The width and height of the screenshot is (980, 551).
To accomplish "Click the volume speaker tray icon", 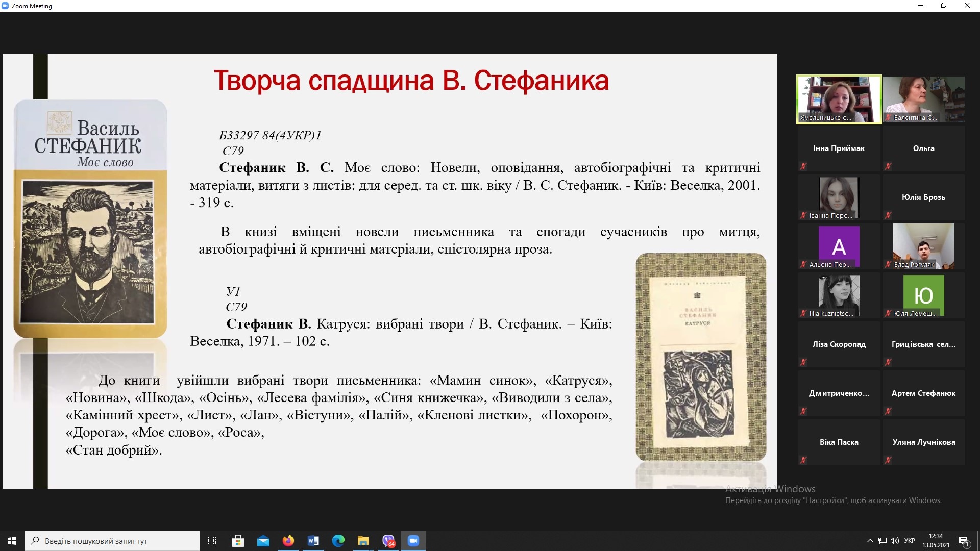I will [x=894, y=541].
